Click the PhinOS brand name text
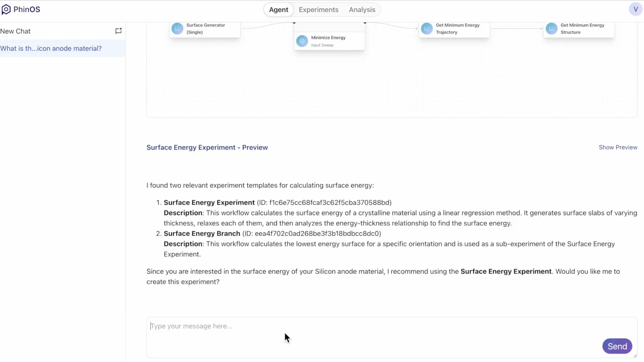The image size is (644, 362). [x=27, y=10]
